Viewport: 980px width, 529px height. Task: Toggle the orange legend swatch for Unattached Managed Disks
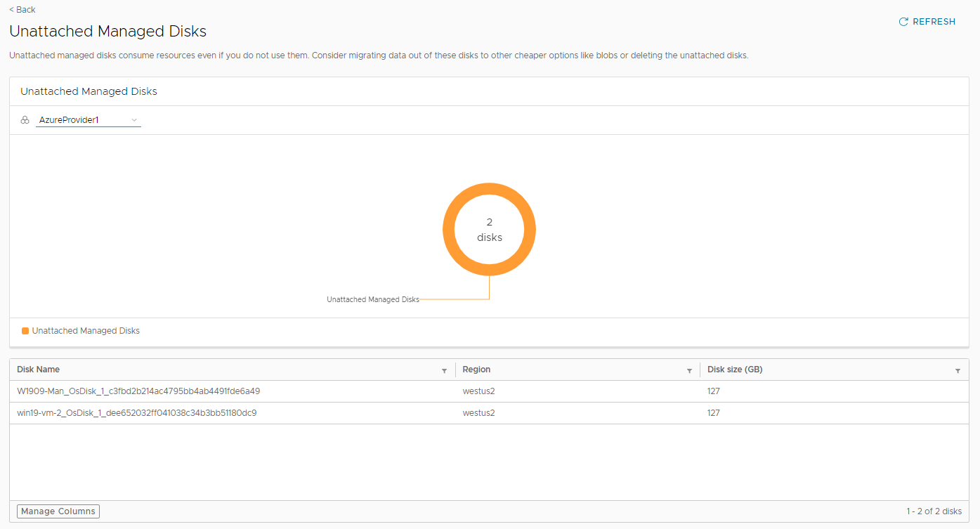click(x=25, y=331)
